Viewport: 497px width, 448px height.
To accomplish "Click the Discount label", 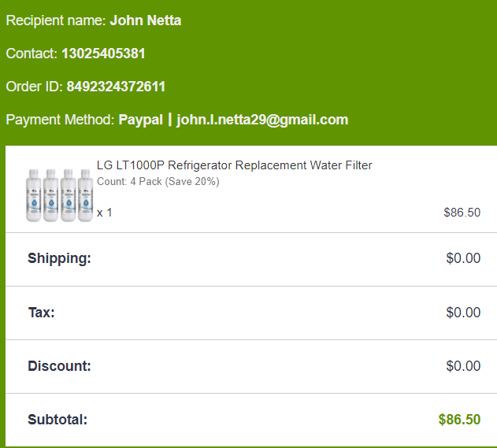I will point(59,366).
